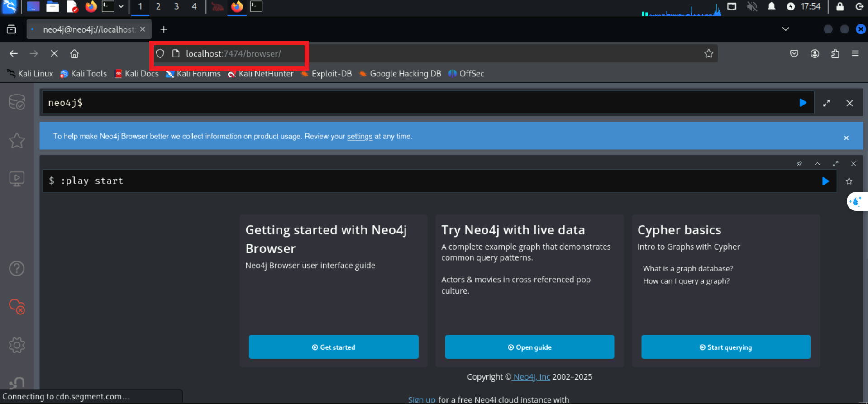
Task: Open the Firefox list all tabs dropdown
Action: 786,29
